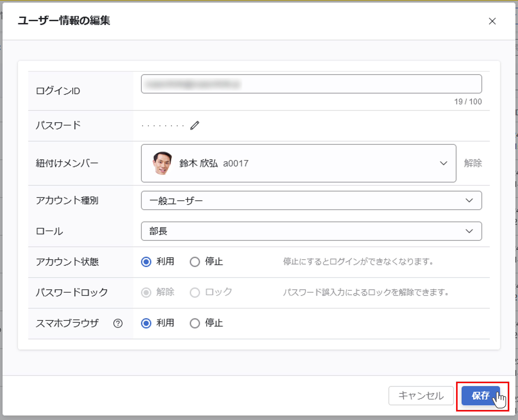The width and height of the screenshot is (518, 420).
Task: Click the 解除 link beside member selector
Action: coord(473,163)
